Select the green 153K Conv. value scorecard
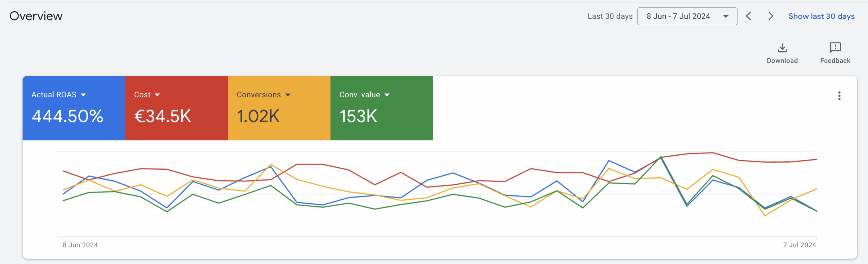The height and width of the screenshot is (264, 868). (381, 117)
